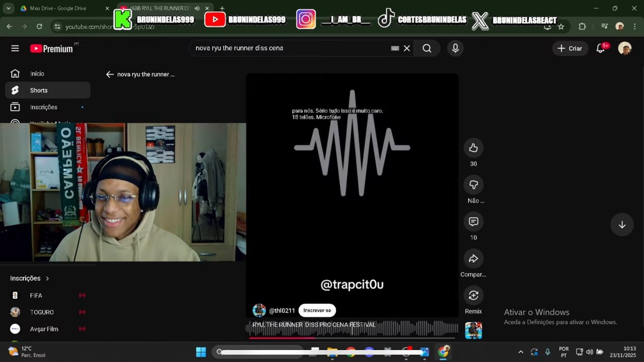Remix this Short

(x=473, y=295)
